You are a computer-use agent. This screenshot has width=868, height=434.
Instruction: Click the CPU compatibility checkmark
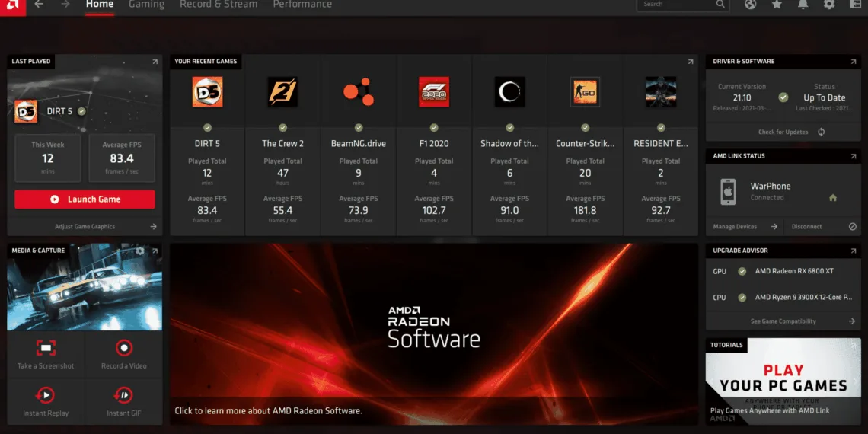(742, 298)
